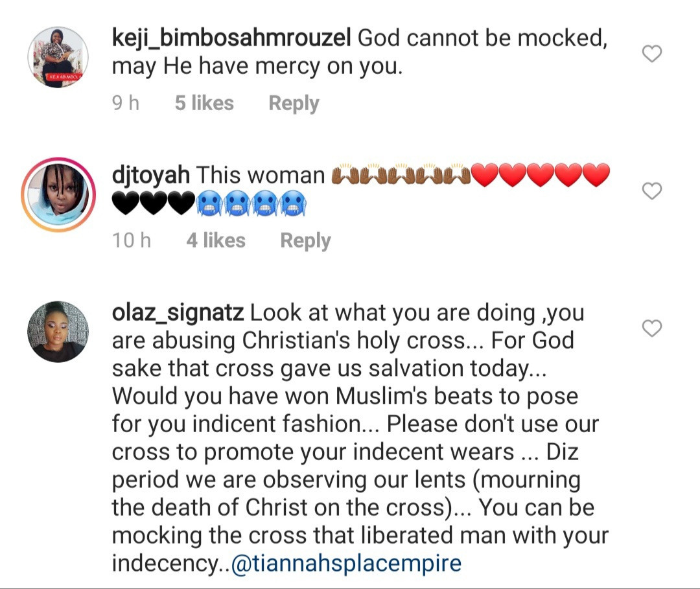Open olaz_signatz's profile picture
The image size is (700, 589).
58,331
